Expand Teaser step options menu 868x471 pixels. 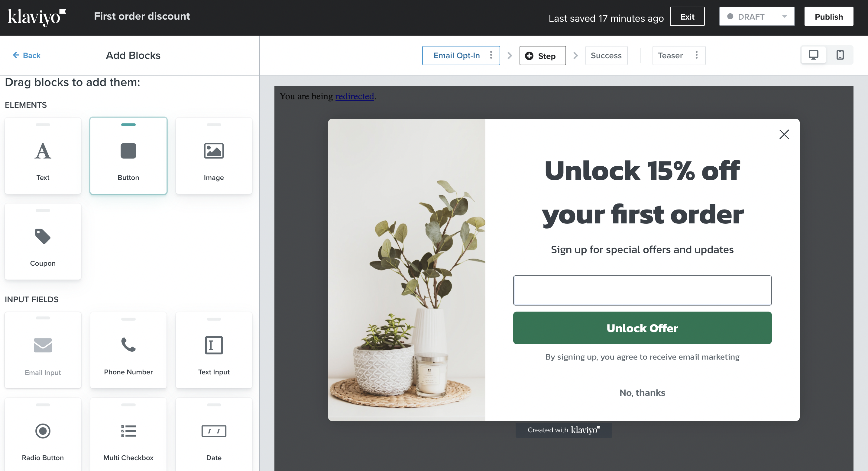pyautogui.click(x=696, y=56)
